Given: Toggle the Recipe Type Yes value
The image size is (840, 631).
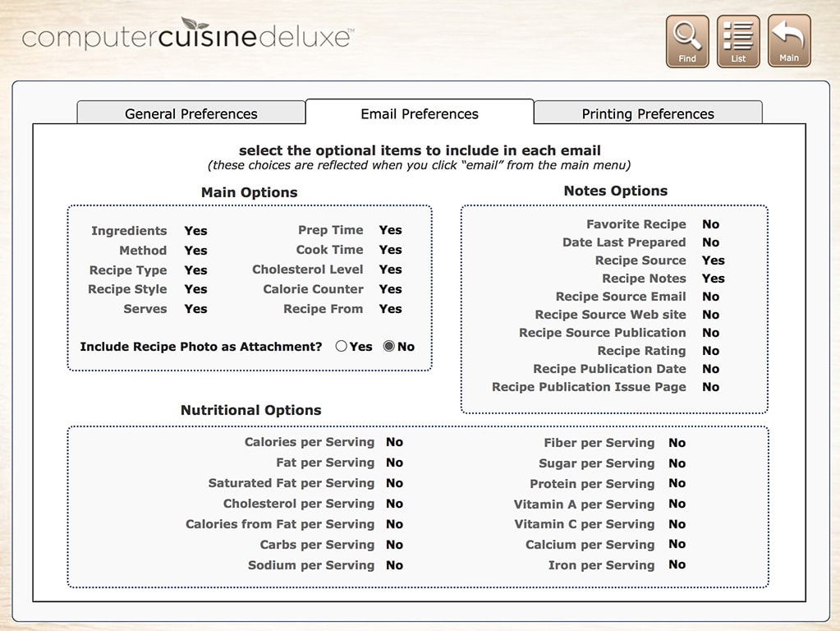Looking at the screenshot, I should pos(195,270).
